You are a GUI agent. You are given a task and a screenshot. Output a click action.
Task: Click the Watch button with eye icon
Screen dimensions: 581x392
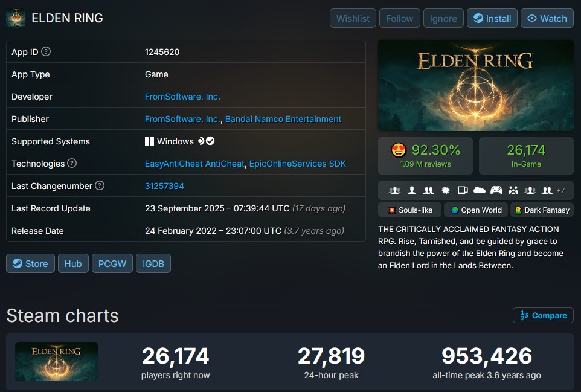pos(547,18)
